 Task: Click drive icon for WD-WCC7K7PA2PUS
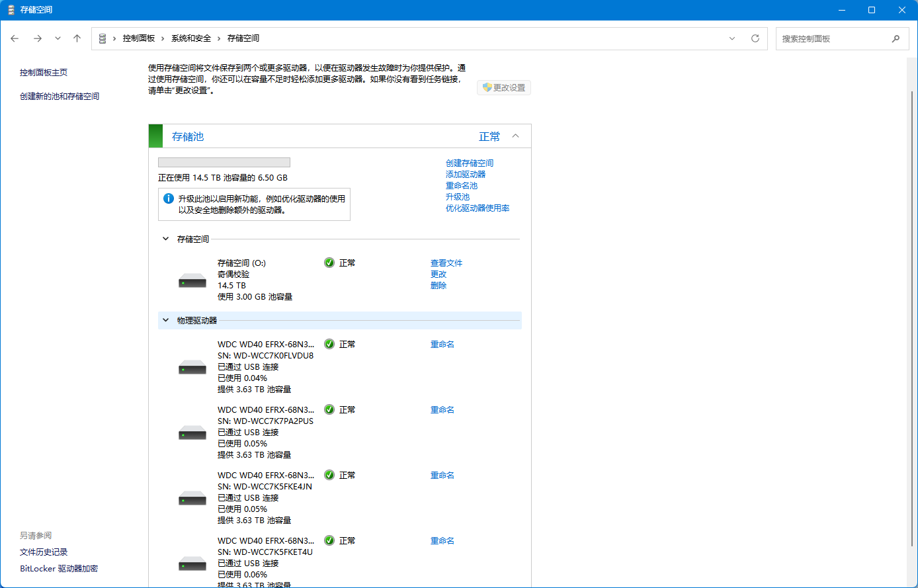[192, 433]
